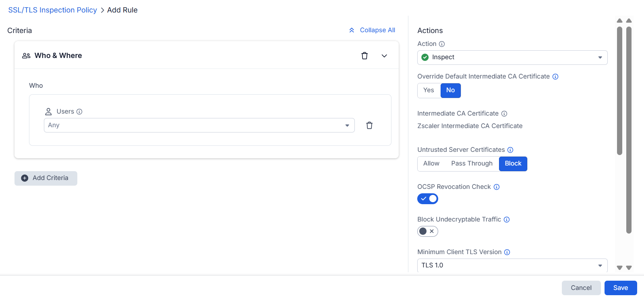
Task: Click the Criteria heading
Action: (x=20, y=31)
